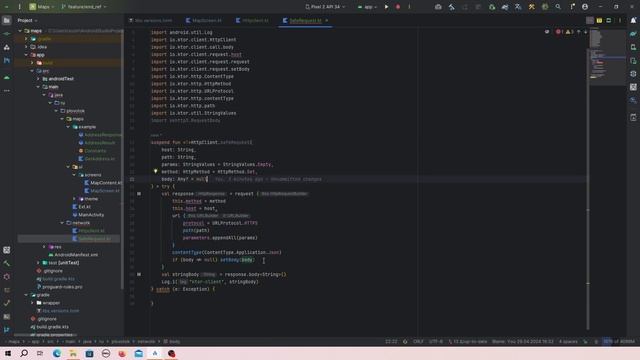Click the 4 spaces indent setting in status bar
This screenshot has height=360, width=640.
(568, 342)
